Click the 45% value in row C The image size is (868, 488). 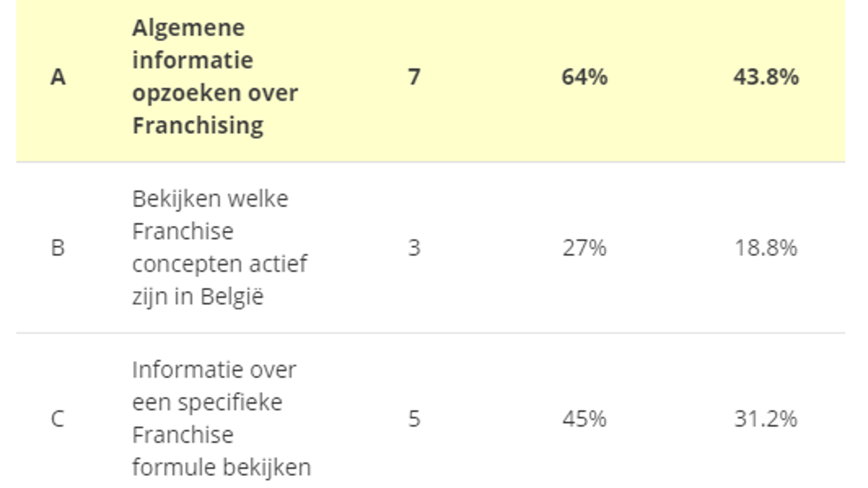click(584, 418)
